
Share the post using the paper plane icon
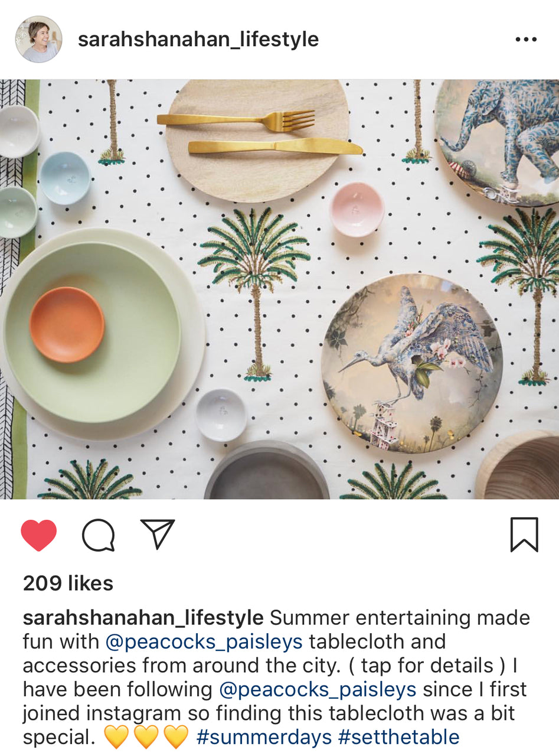(x=158, y=534)
